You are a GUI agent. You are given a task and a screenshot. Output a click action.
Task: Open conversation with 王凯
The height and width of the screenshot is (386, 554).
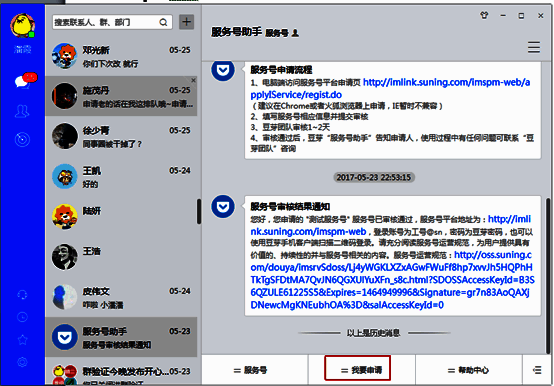point(121,177)
